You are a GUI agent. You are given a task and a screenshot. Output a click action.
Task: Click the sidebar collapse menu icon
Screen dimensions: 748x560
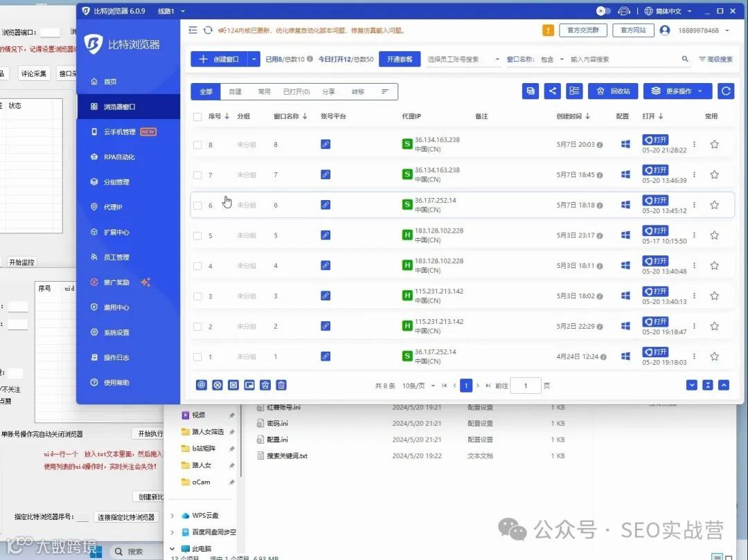(193, 30)
